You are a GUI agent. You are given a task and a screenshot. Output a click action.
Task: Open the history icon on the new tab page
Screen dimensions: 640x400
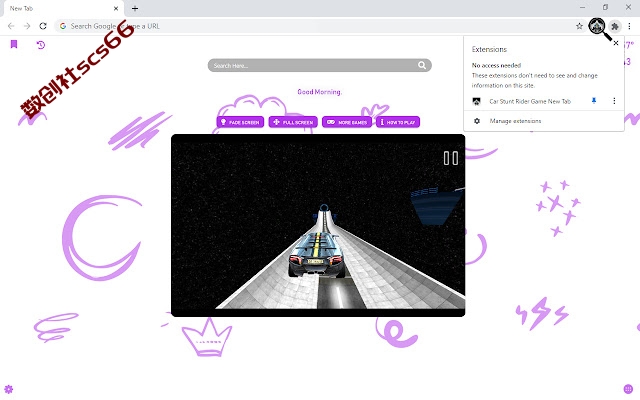click(x=40, y=44)
